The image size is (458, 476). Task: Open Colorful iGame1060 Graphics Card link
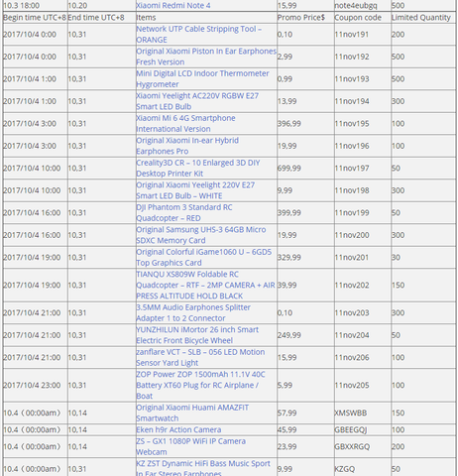tap(204, 257)
